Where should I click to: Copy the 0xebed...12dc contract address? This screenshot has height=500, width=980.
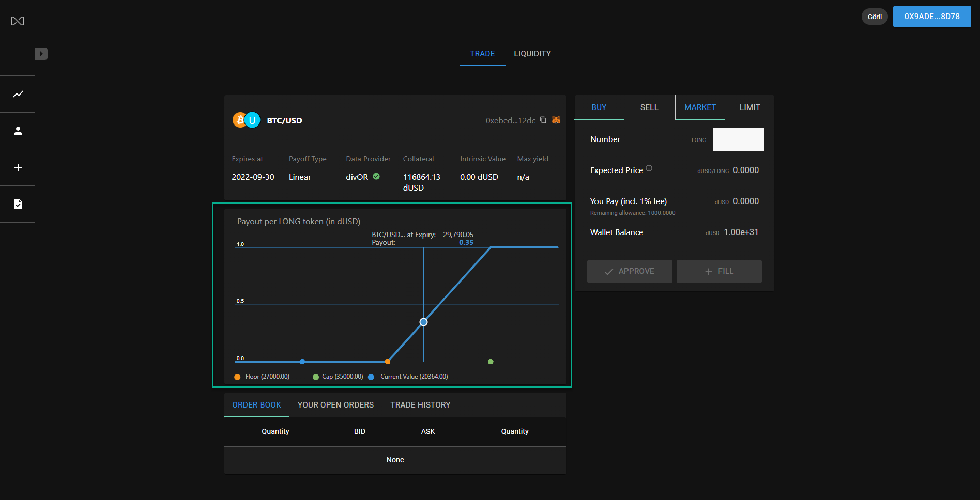[x=543, y=120]
